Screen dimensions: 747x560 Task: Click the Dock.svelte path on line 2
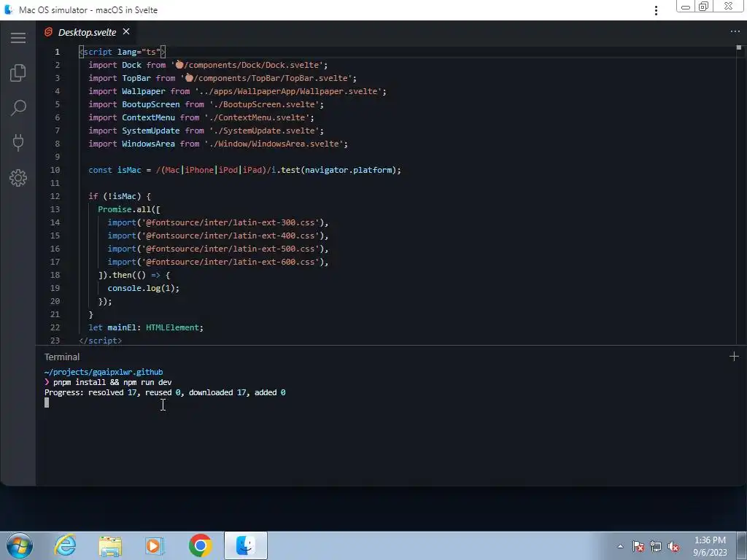[247, 65]
